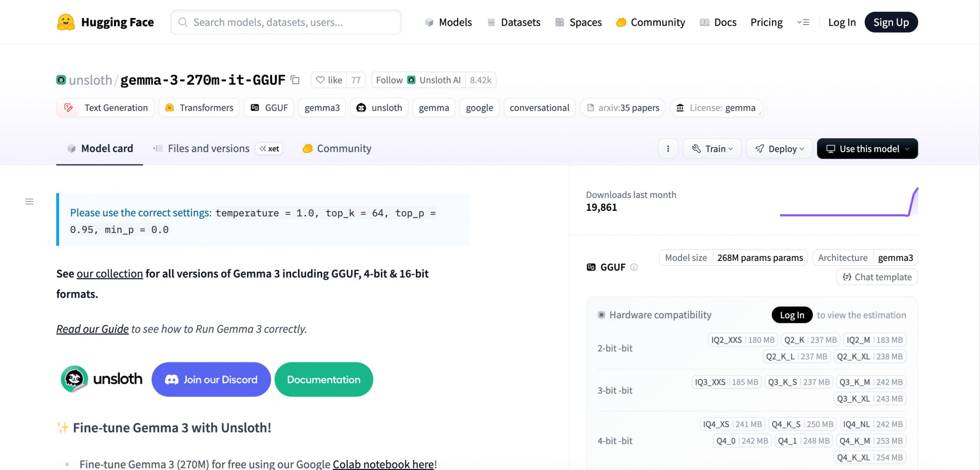Screen dimensions: 980x470
Task: Open the table of contents hamburger icon
Action: (29, 201)
